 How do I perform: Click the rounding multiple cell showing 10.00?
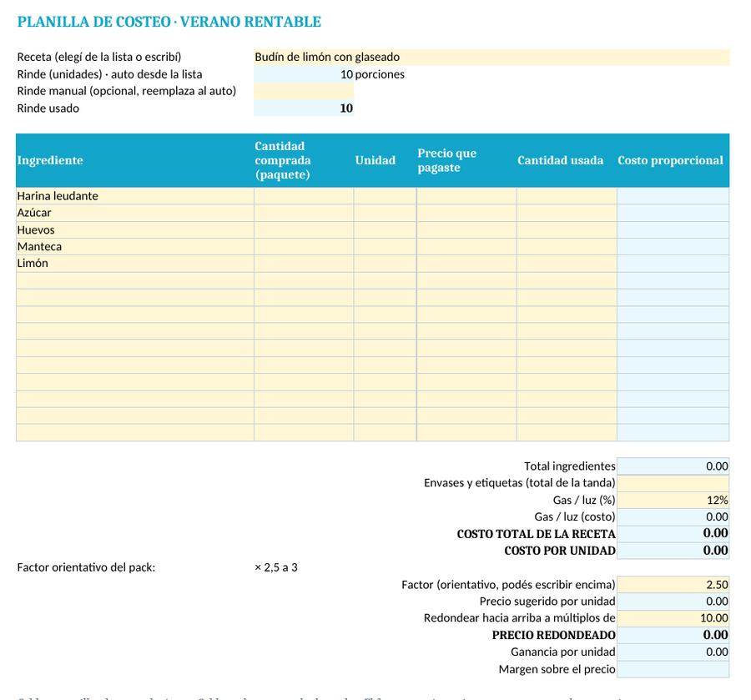coord(673,618)
